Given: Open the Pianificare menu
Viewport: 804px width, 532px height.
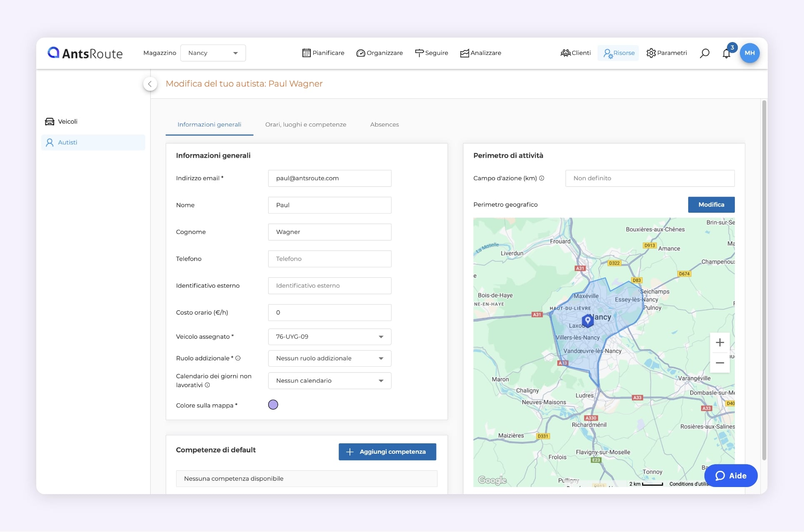Looking at the screenshot, I should pyautogui.click(x=323, y=53).
